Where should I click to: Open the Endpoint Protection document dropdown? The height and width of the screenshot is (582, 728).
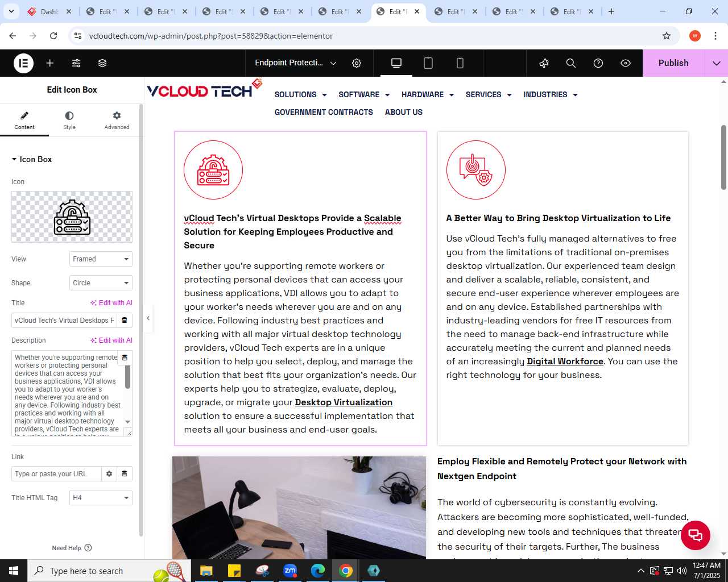coord(295,63)
